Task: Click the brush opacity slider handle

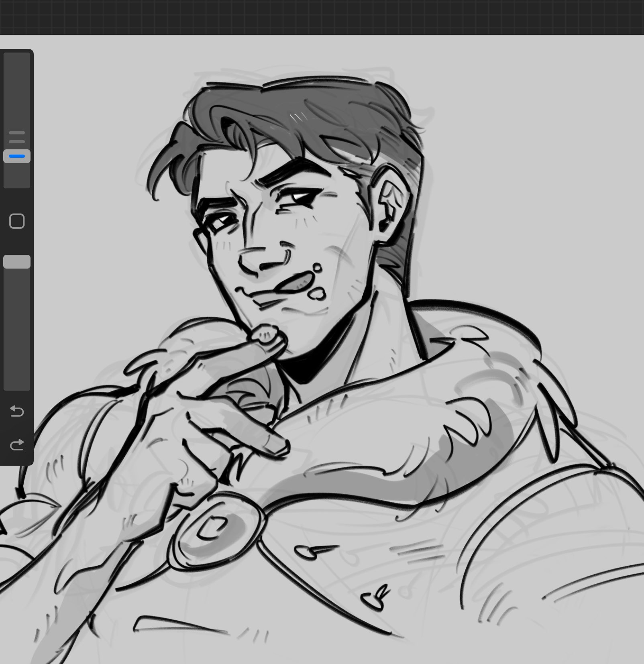Action: (x=17, y=262)
